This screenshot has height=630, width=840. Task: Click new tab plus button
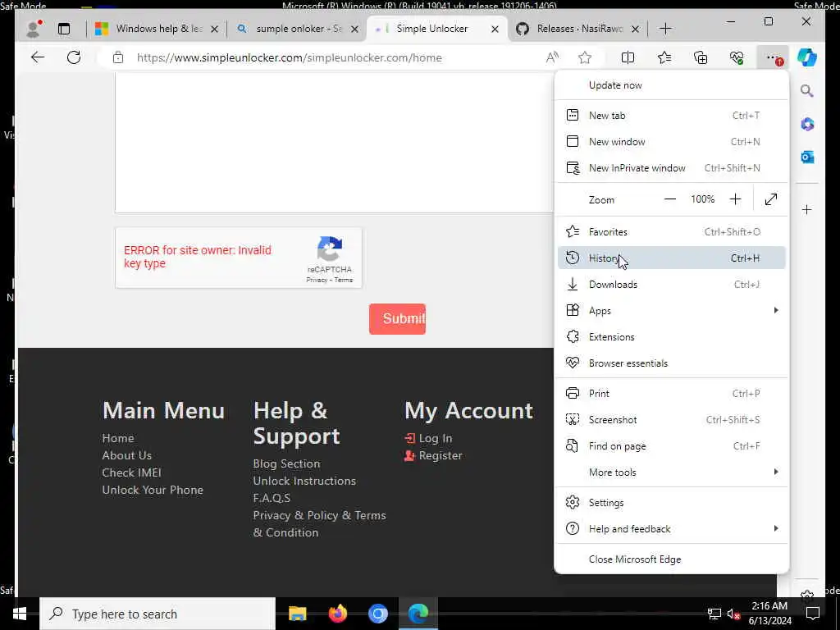tap(665, 29)
